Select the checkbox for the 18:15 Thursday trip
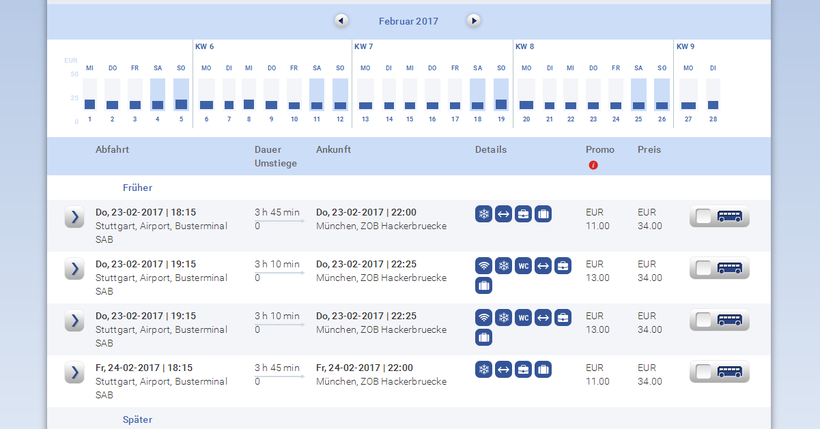Screen dimensions: 820x429 coord(704,217)
